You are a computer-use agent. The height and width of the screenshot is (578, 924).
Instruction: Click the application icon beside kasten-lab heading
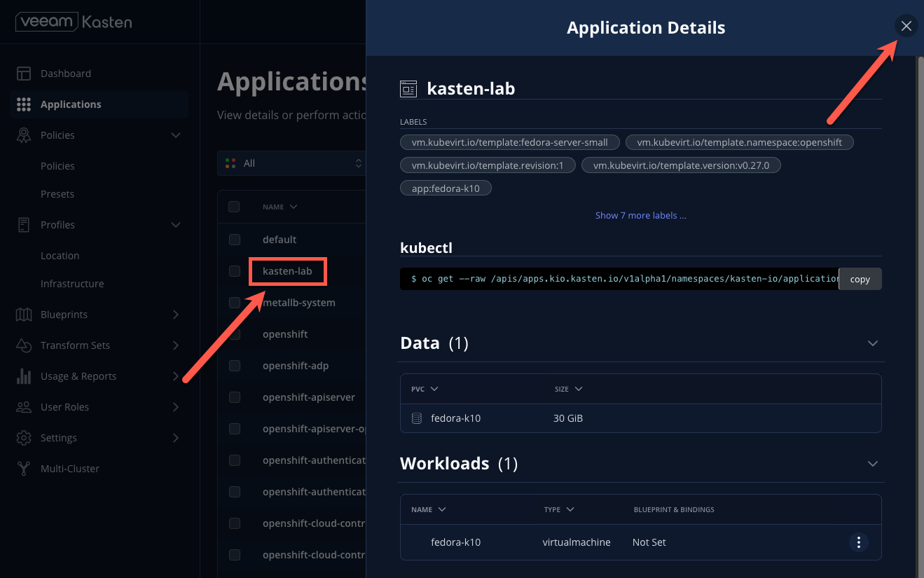point(408,89)
